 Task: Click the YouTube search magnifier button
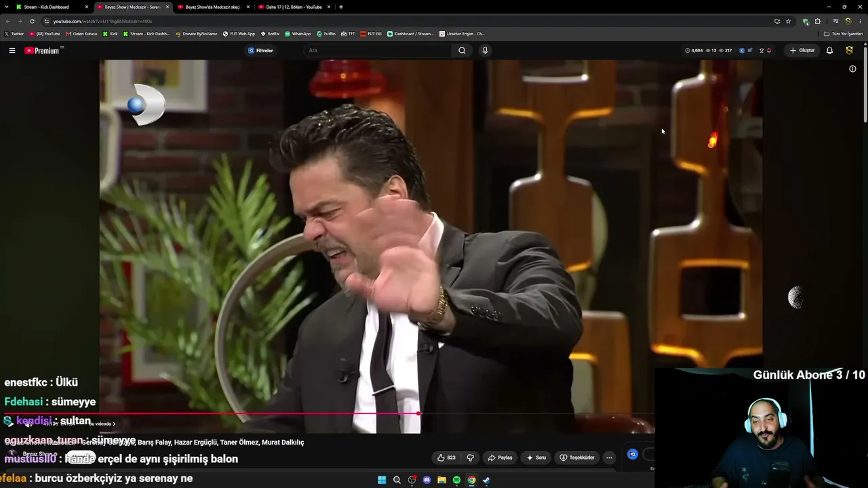click(462, 50)
